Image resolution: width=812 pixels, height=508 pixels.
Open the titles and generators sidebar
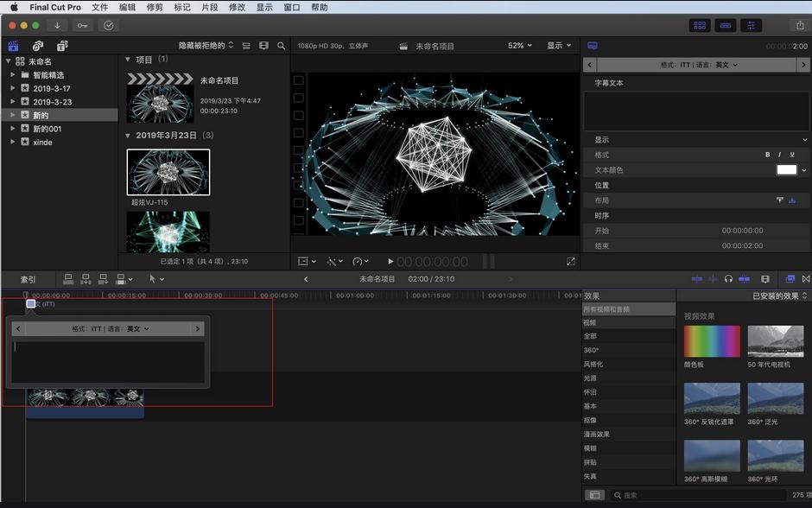click(x=62, y=46)
